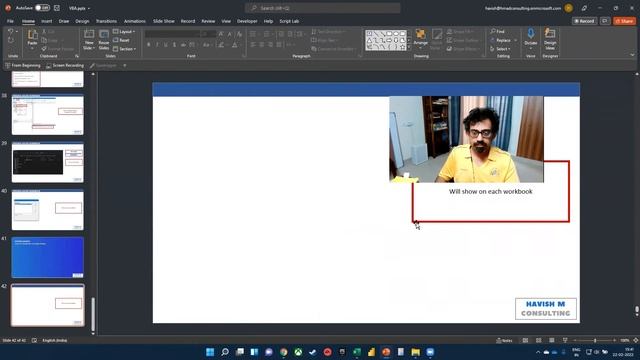Open the Design tab
The height and width of the screenshot is (360, 640).
(x=82, y=21)
